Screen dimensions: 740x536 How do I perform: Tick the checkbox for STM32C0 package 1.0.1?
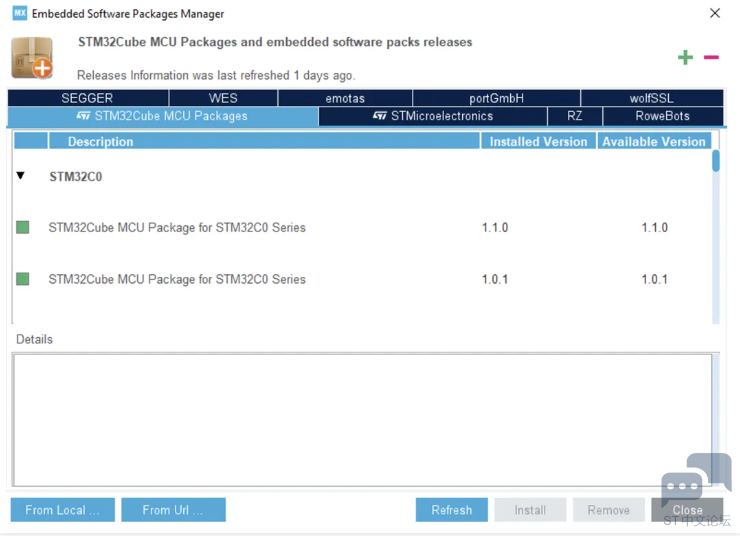point(23,279)
